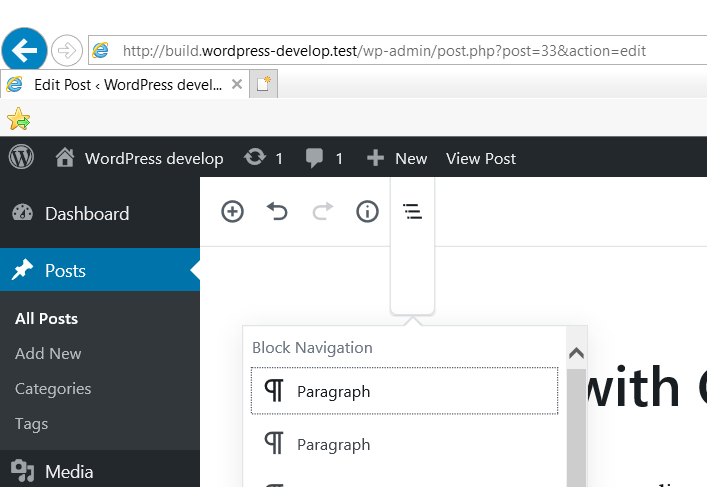
Task: Click the comments bubble icon
Action: click(x=314, y=158)
